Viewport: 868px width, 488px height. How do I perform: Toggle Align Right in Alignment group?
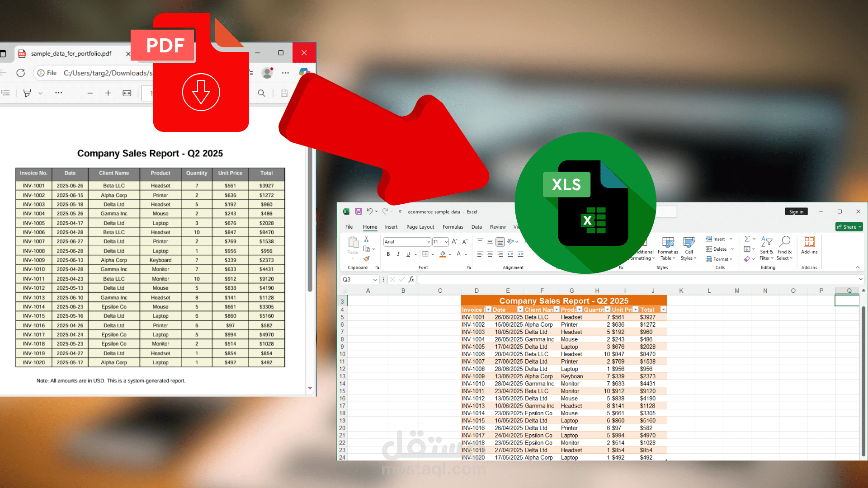(500, 254)
